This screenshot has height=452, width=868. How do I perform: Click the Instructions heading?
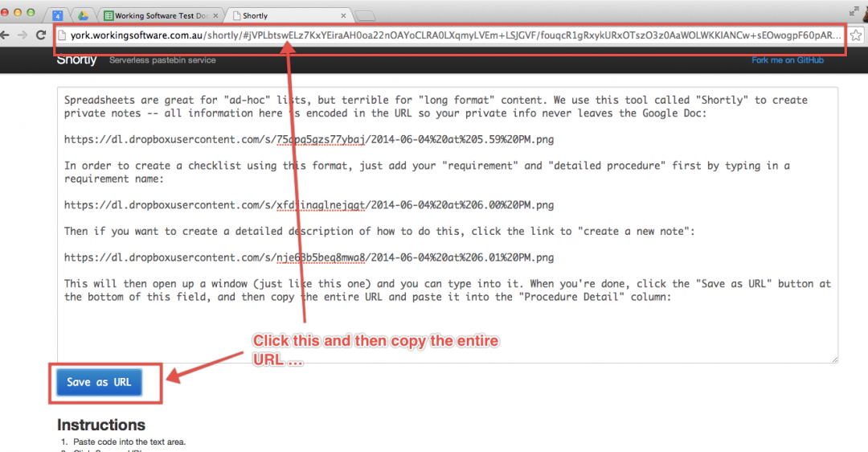coord(100,425)
